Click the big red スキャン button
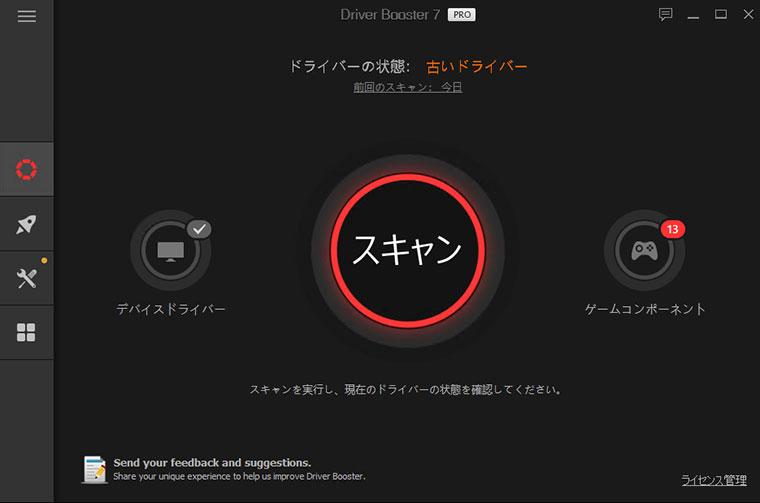 [408, 250]
